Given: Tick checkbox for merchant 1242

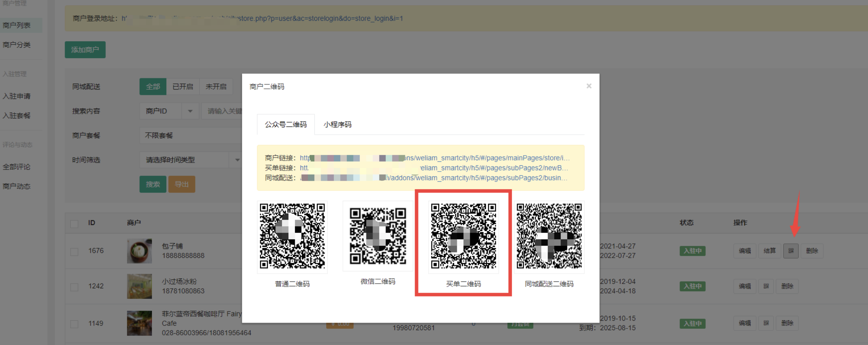Looking at the screenshot, I should [74, 287].
